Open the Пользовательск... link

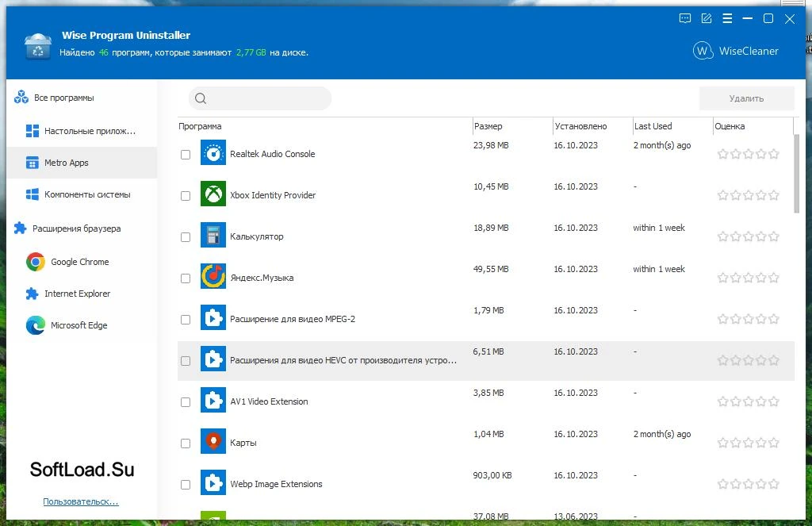[x=81, y=501]
